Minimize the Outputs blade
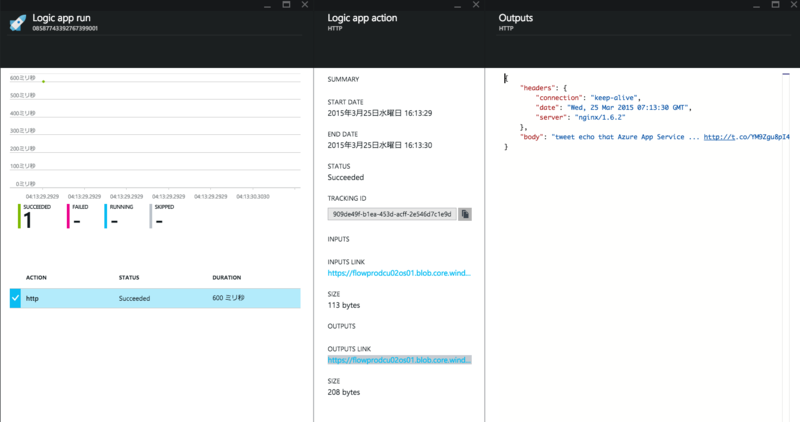Screen dimensions: 800x422 pos(757,5)
